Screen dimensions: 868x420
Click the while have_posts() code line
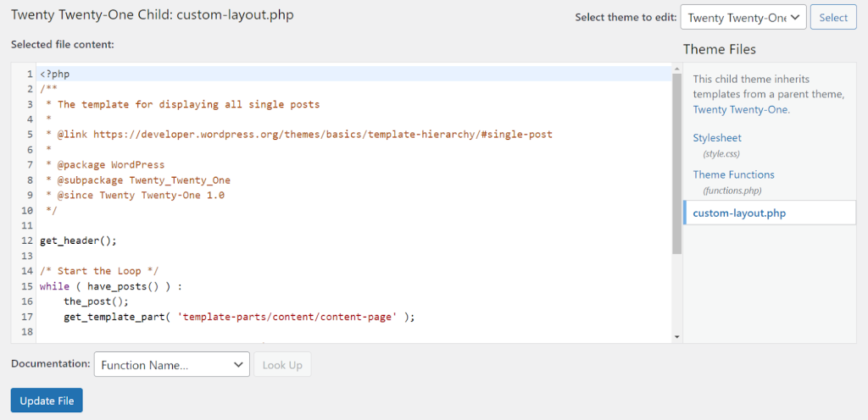tap(110, 286)
